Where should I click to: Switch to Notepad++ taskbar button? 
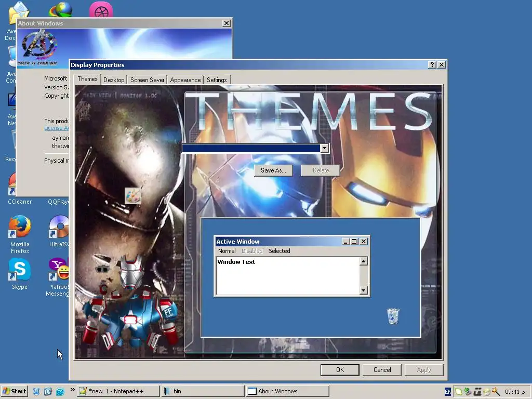click(x=118, y=391)
